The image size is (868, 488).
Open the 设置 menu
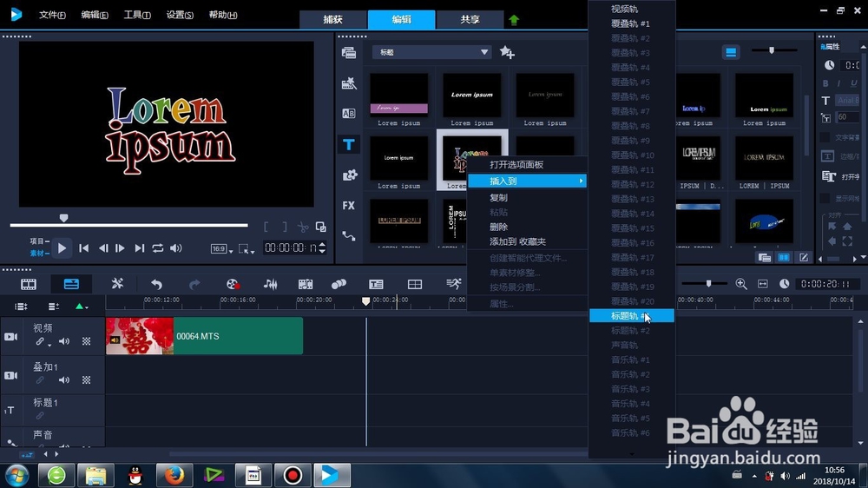click(x=180, y=15)
